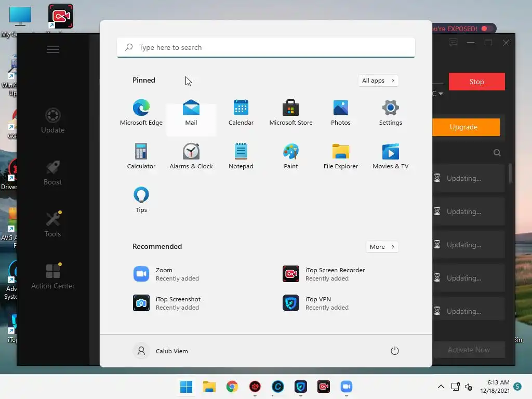Open Microsoft Edge from pinned apps
This screenshot has height=399, width=532.
[141, 113]
